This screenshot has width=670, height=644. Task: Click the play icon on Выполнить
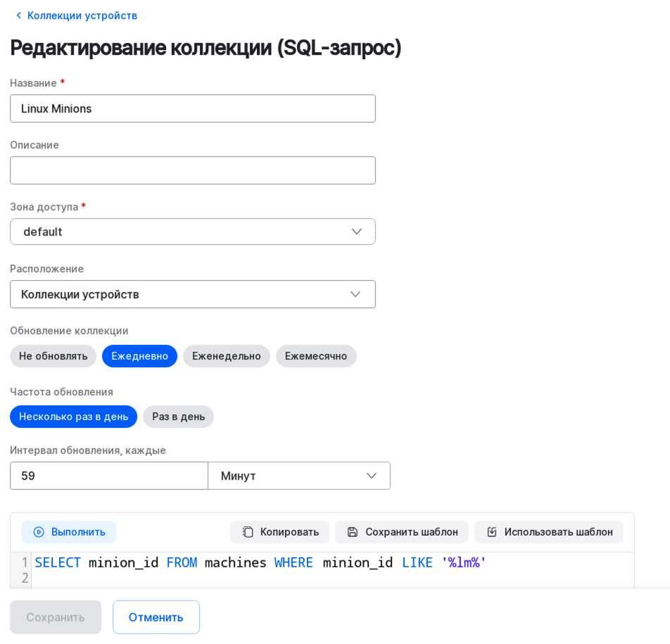point(39,532)
